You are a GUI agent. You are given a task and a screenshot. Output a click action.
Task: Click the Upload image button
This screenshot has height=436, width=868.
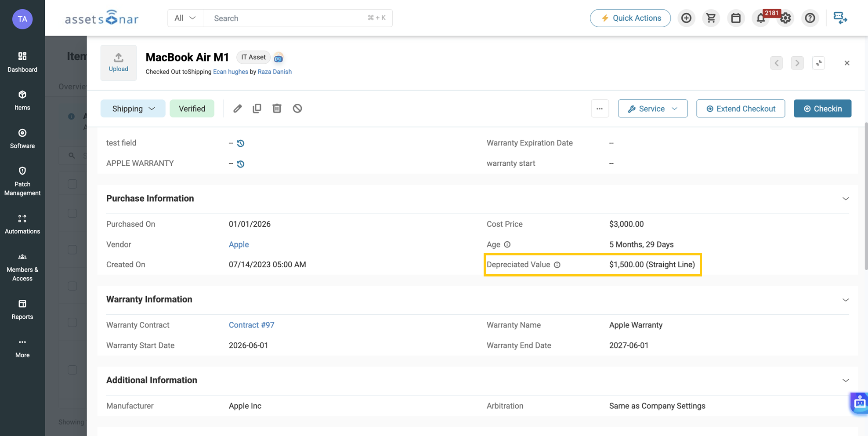[119, 63]
